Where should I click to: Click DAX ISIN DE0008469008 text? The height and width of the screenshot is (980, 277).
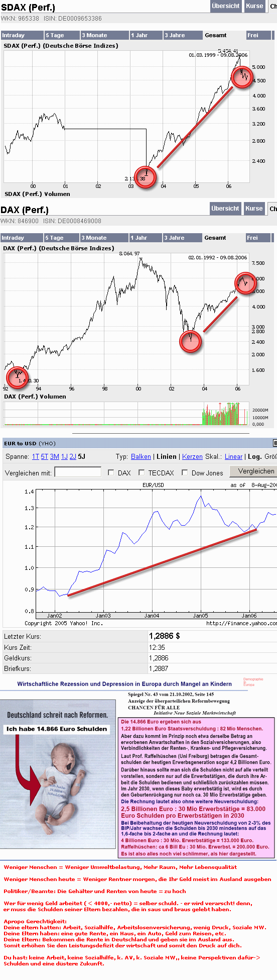pos(72,221)
